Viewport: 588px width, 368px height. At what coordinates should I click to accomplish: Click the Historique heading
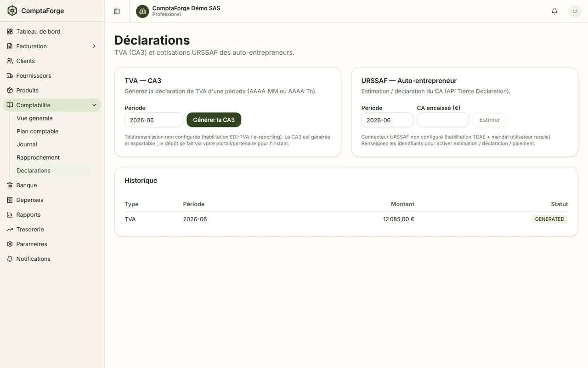pyautogui.click(x=141, y=180)
